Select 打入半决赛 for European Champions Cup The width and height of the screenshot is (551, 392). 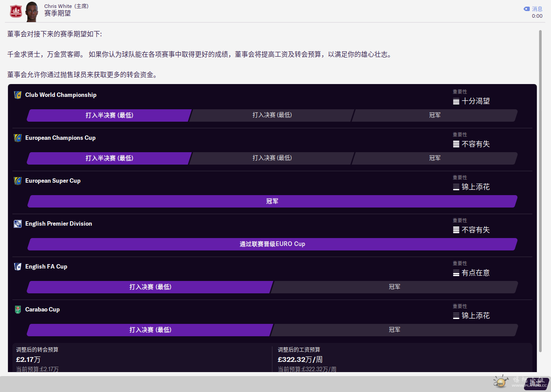(x=109, y=158)
